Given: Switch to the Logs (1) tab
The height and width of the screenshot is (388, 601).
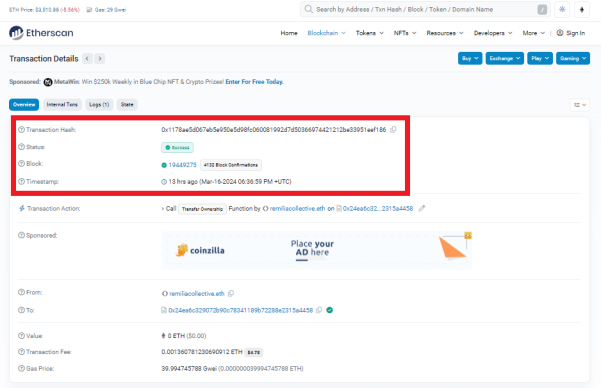Looking at the screenshot, I should (99, 104).
